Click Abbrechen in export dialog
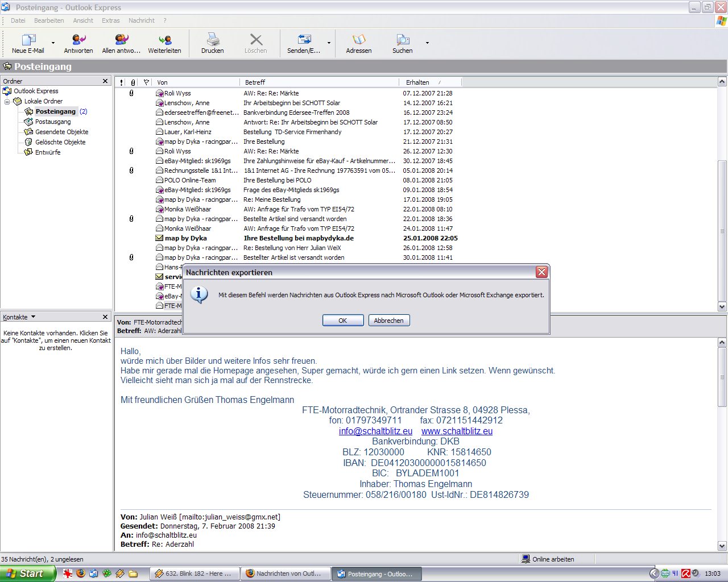Viewport: 728px width, 582px height. pyautogui.click(x=389, y=321)
